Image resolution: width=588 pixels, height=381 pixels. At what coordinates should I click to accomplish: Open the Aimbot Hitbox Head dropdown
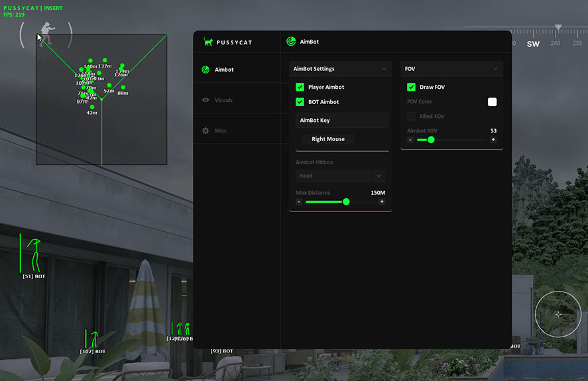(340, 176)
